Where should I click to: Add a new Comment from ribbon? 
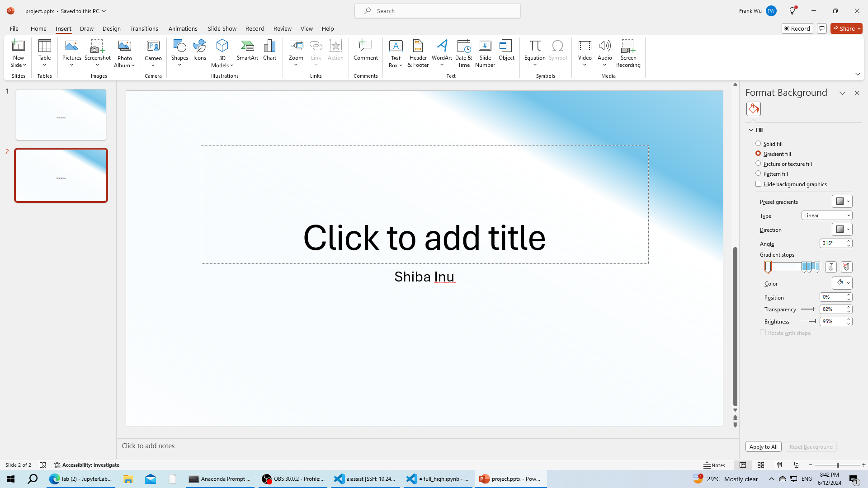click(365, 50)
